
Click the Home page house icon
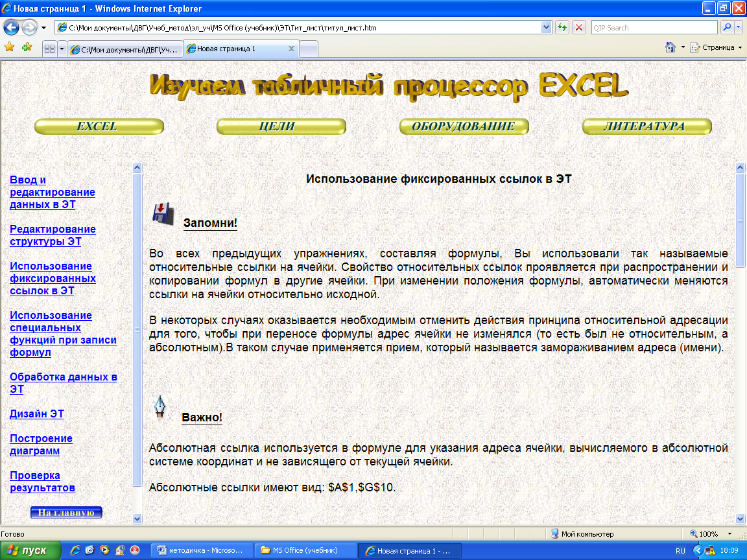coord(670,47)
